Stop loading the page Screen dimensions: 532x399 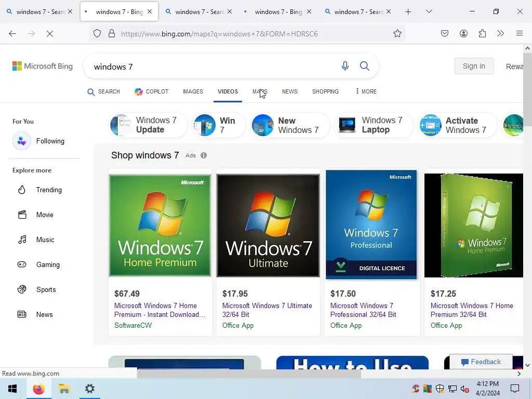coord(49,34)
